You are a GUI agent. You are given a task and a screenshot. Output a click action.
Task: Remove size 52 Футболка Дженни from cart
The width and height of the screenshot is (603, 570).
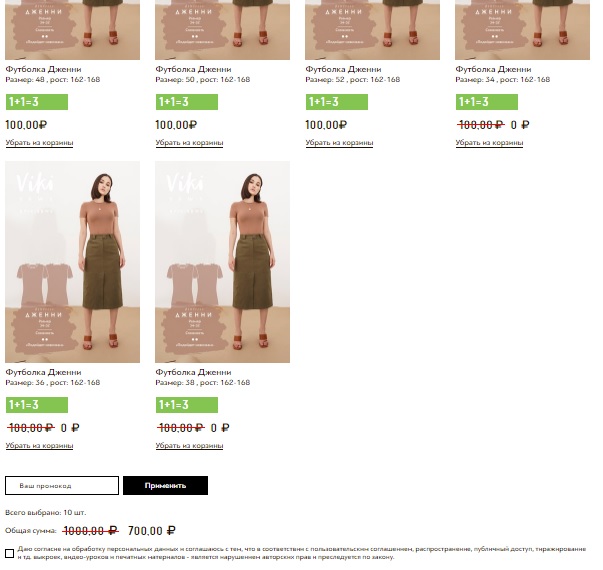coord(339,143)
